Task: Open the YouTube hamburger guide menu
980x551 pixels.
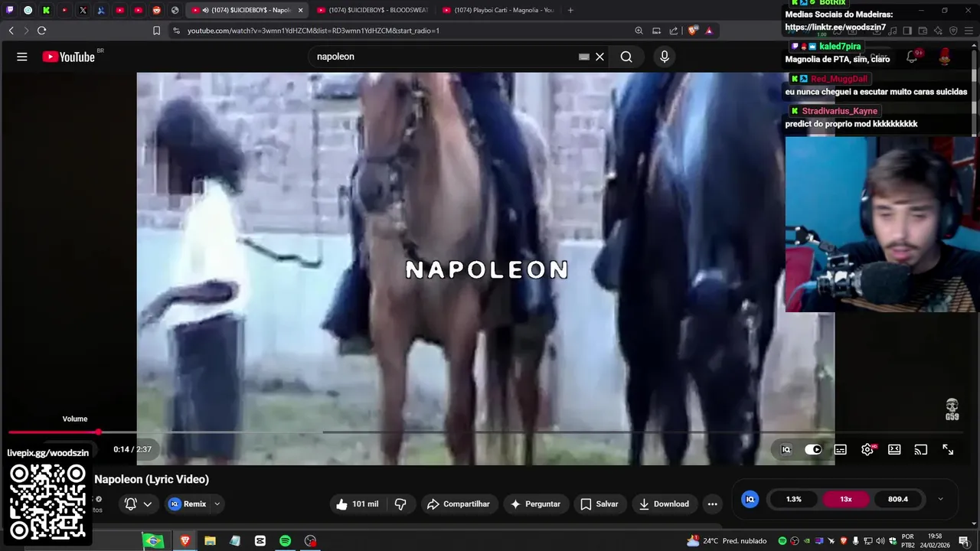Action: pyautogui.click(x=22, y=57)
